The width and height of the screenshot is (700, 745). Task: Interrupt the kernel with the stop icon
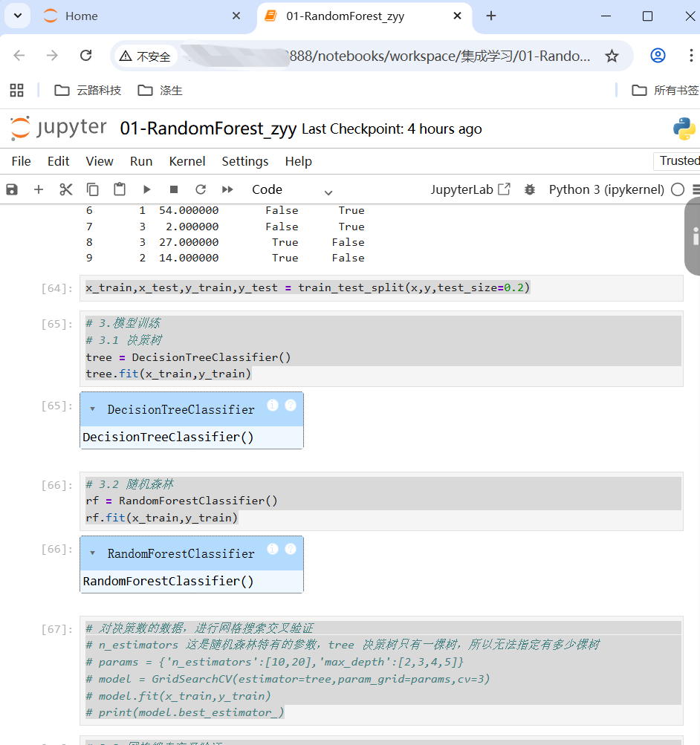[174, 189]
